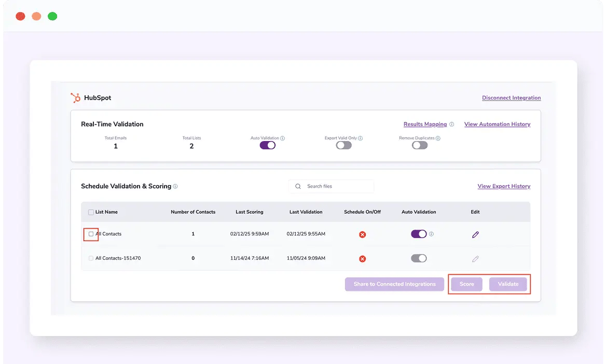Click the HubSpot logo icon
This screenshot has width=606, height=364.
click(x=74, y=97)
